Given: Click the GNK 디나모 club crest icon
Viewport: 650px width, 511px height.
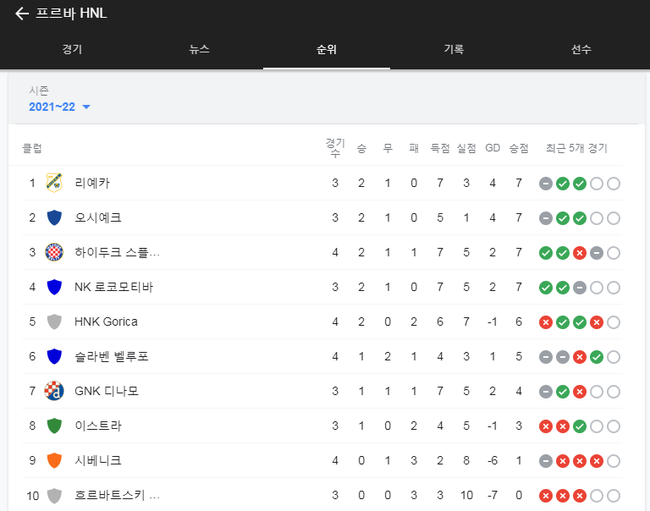Looking at the screenshot, I should point(54,391).
